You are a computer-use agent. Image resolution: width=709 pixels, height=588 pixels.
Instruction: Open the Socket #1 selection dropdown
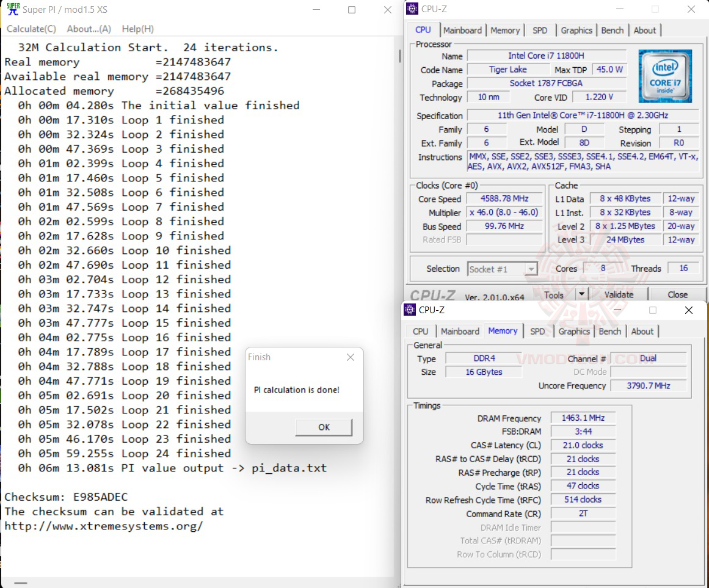tap(503, 269)
